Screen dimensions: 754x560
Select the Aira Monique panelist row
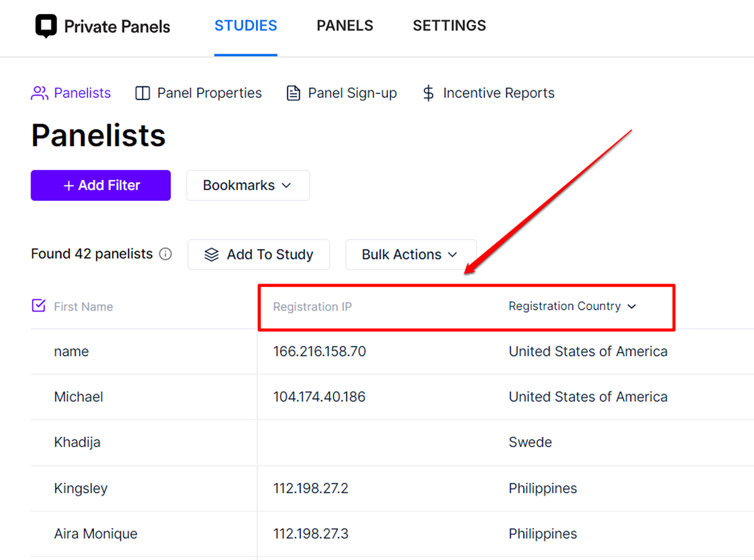pyautogui.click(x=392, y=534)
